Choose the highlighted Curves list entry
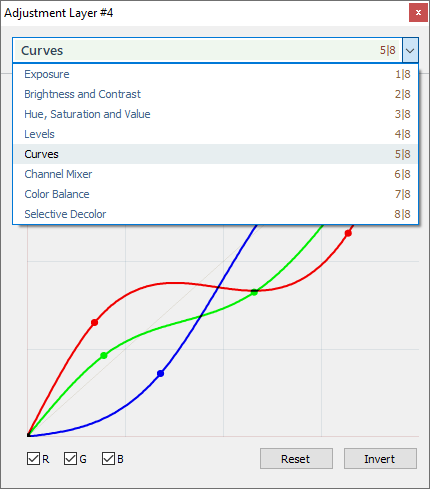 point(215,154)
